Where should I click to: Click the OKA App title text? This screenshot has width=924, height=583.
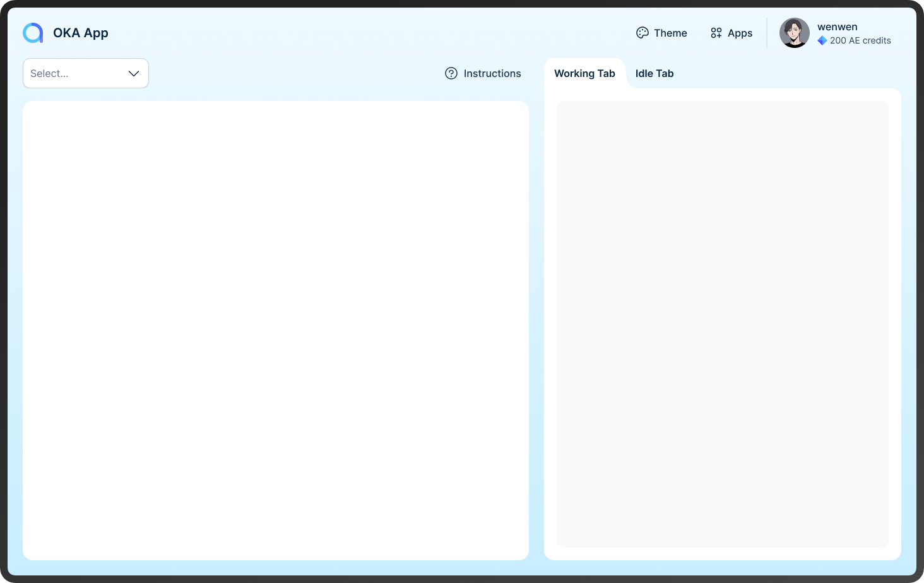[x=81, y=33]
